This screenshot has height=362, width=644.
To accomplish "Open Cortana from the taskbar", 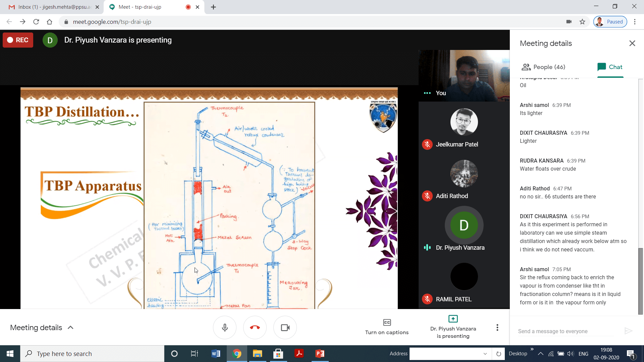I will click(x=174, y=354).
